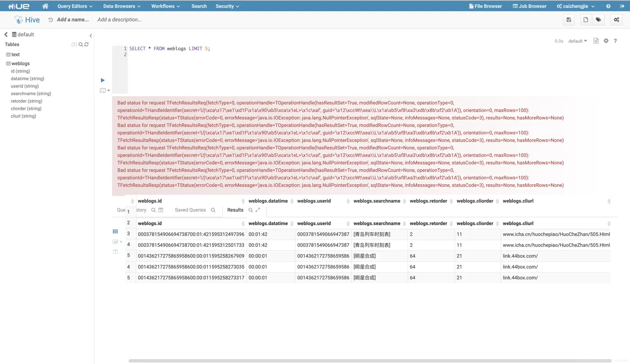
Task: Open the File Browser
Action: tap(485, 6)
